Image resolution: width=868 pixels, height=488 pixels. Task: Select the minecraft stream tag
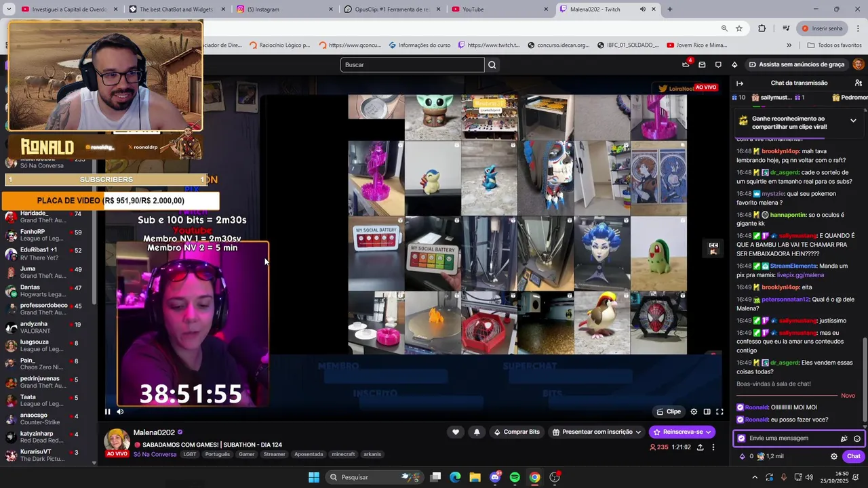coord(343,454)
